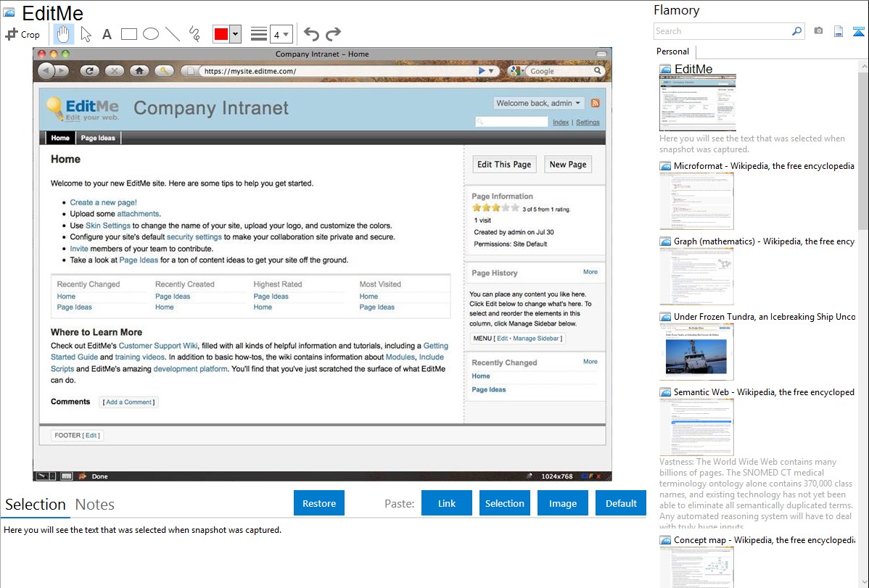Open the Microformat Wikipedia snapshot thumbnail
The height and width of the screenshot is (588, 869).
696,201
